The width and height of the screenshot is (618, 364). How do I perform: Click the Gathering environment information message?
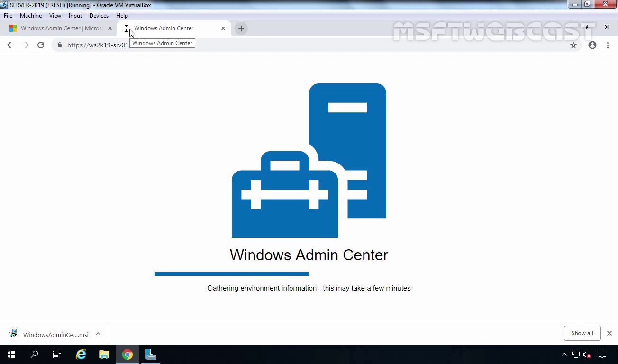click(x=309, y=288)
